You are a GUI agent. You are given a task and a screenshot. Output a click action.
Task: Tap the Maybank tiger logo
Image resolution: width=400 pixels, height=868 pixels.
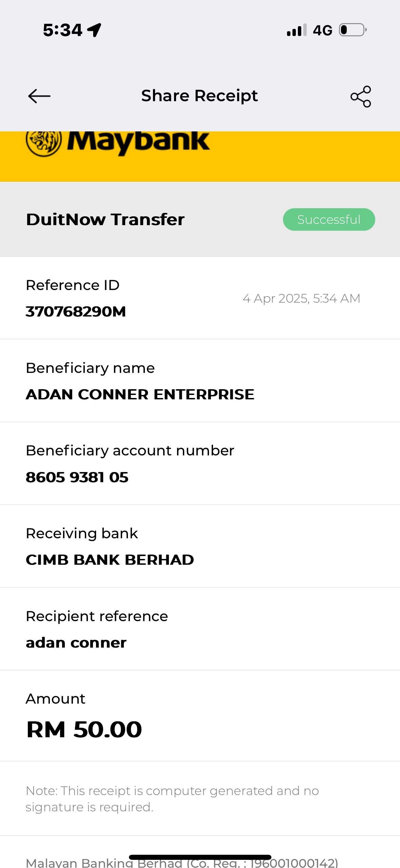pos(44,143)
